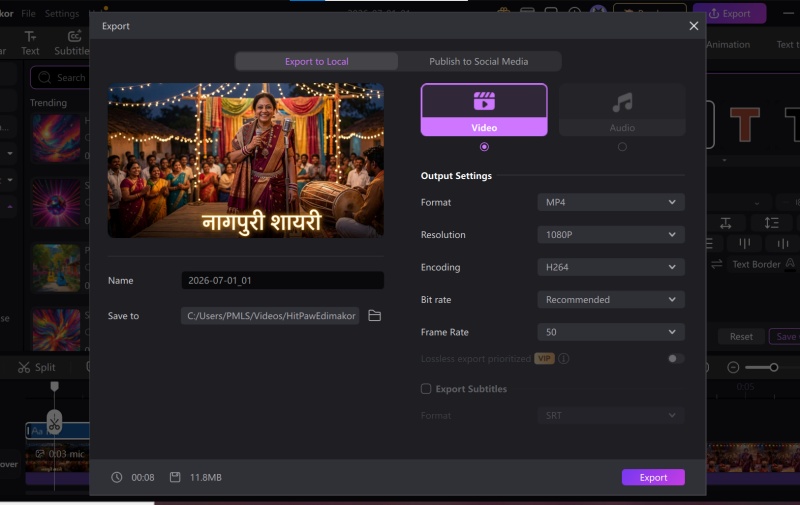The height and width of the screenshot is (505, 800).
Task: Switch to the Animation tab
Action: pos(728,44)
